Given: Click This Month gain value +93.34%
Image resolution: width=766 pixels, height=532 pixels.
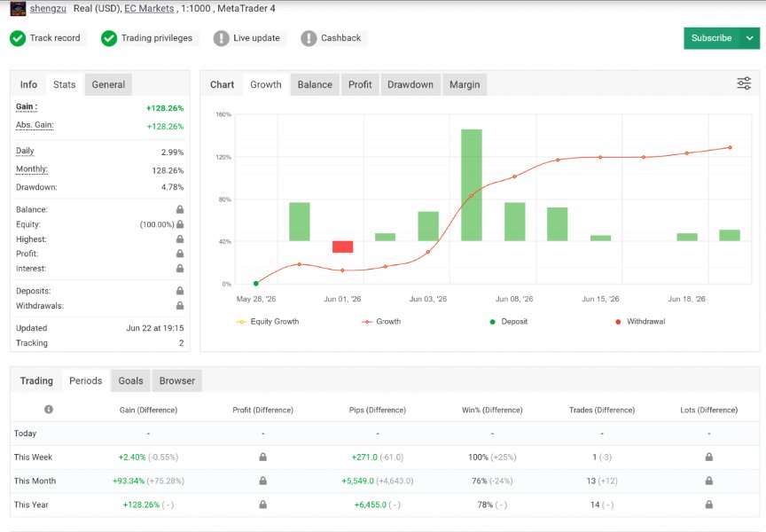Looking at the screenshot, I should tap(129, 481).
